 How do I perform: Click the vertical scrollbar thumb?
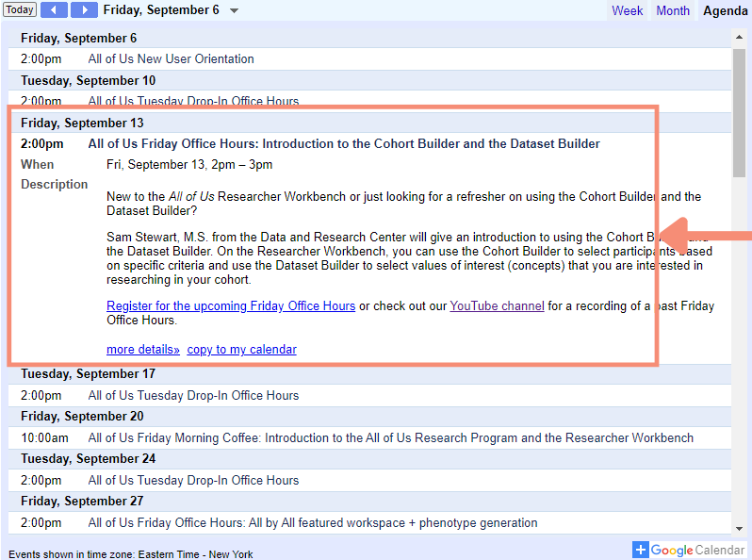pyautogui.click(x=739, y=113)
